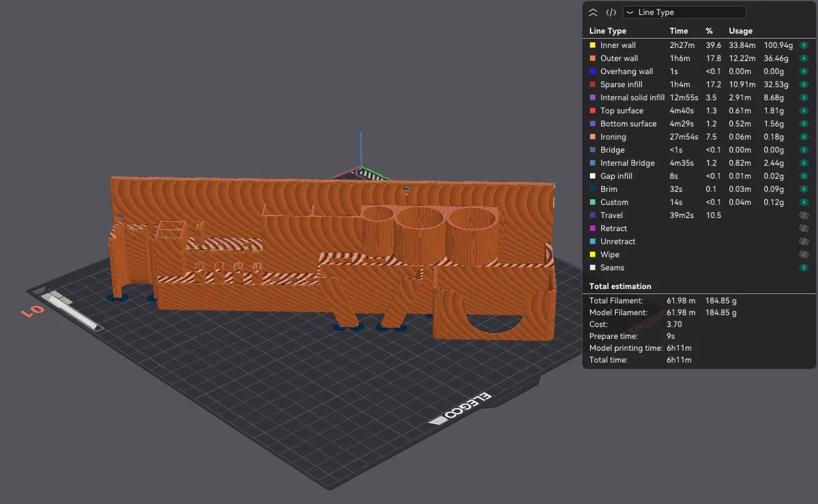
Task: Click Model Filament weight 184.85 g
Action: click(x=721, y=313)
